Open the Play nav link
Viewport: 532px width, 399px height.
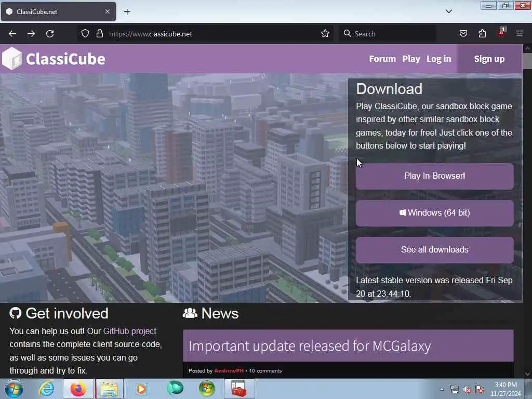[x=411, y=59]
